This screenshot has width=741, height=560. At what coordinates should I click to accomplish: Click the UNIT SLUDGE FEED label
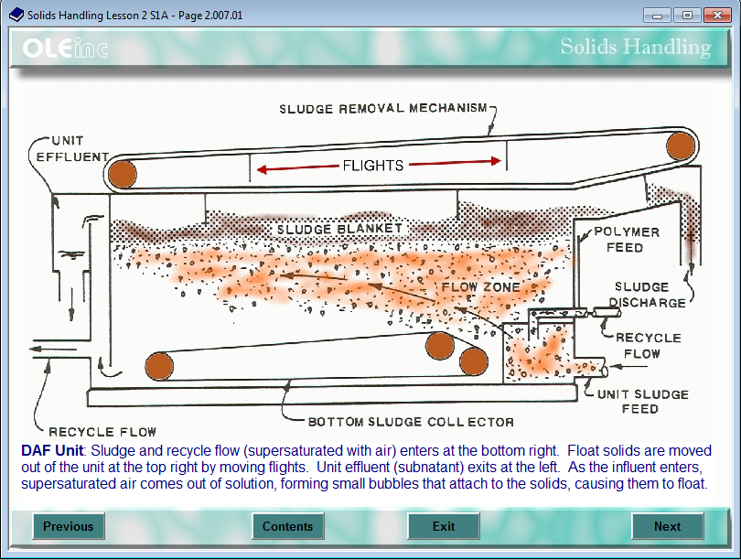(642, 401)
